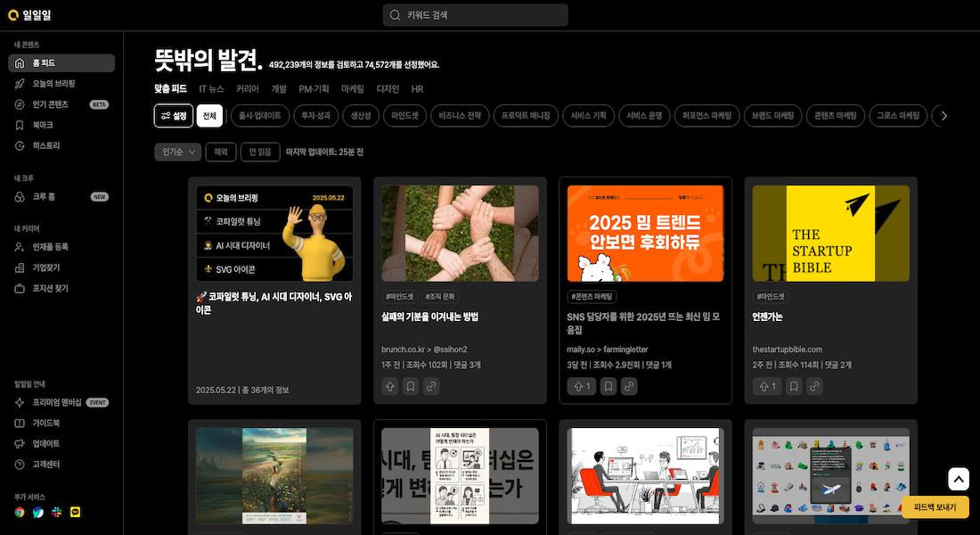This screenshot has height=535, width=980.
Task: Open 히스토리 using its clock icon
Action: 20,146
